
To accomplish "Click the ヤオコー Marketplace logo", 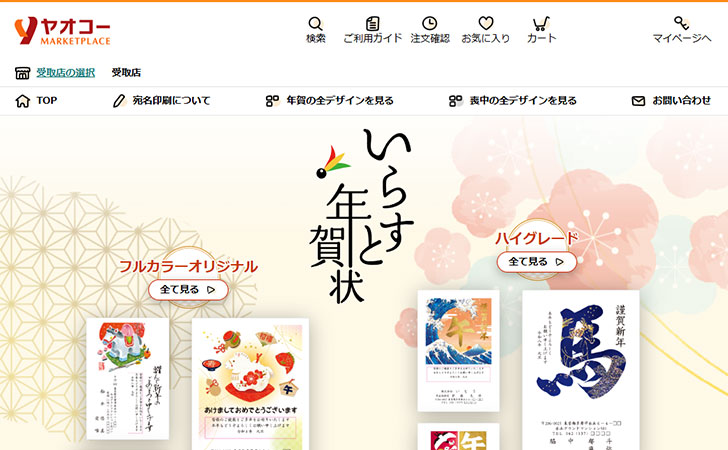I will click(63, 31).
